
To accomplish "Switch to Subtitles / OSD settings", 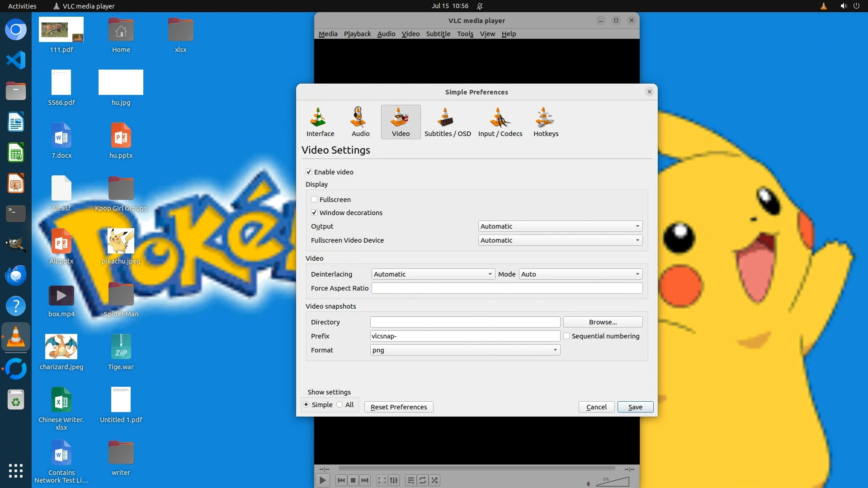I will tap(447, 122).
